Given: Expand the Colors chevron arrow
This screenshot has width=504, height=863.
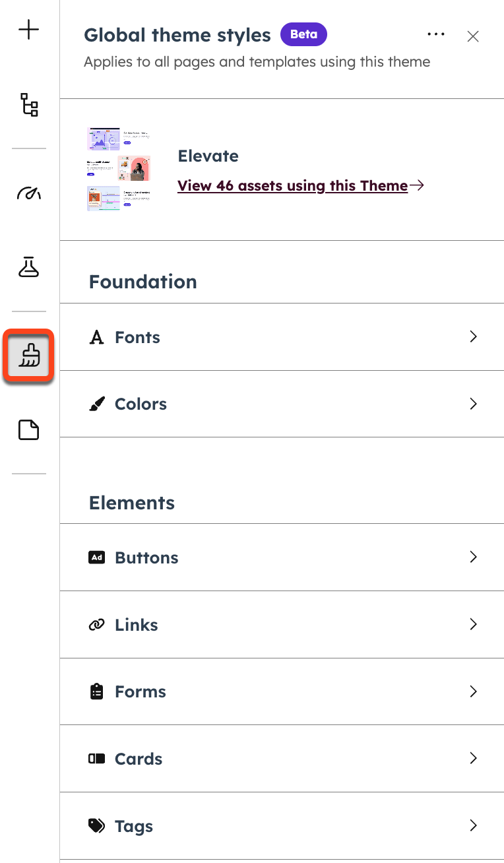Looking at the screenshot, I should [473, 404].
